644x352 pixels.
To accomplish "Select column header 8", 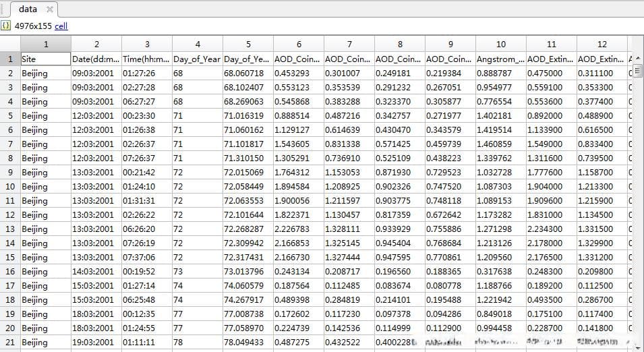I will click(400, 44).
